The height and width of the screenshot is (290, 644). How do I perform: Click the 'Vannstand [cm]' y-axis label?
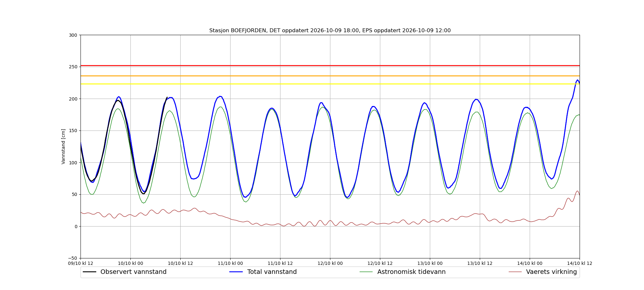click(x=63, y=147)
